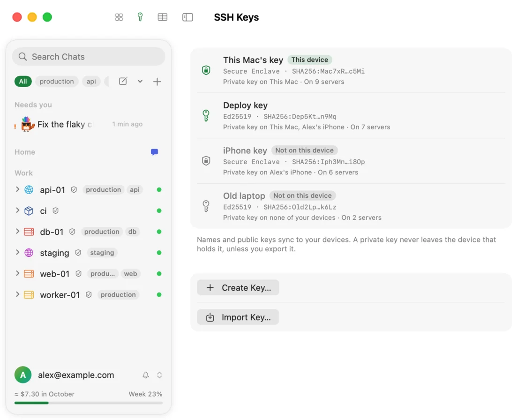Select the SSH key toolbar icon
525x420 pixels.
pyautogui.click(x=140, y=17)
